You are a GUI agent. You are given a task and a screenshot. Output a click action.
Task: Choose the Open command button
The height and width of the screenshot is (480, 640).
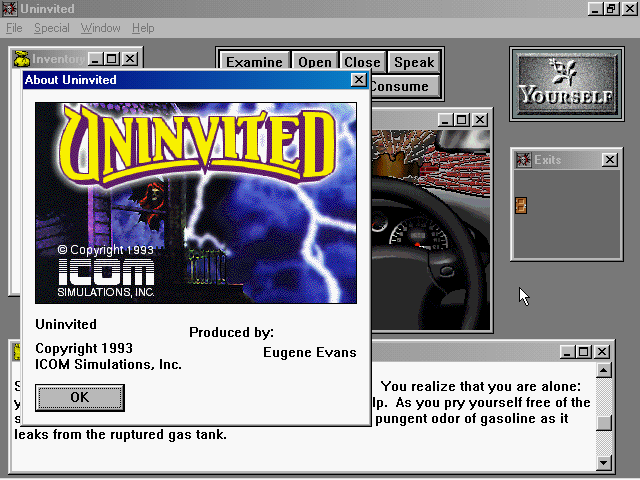coord(315,62)
